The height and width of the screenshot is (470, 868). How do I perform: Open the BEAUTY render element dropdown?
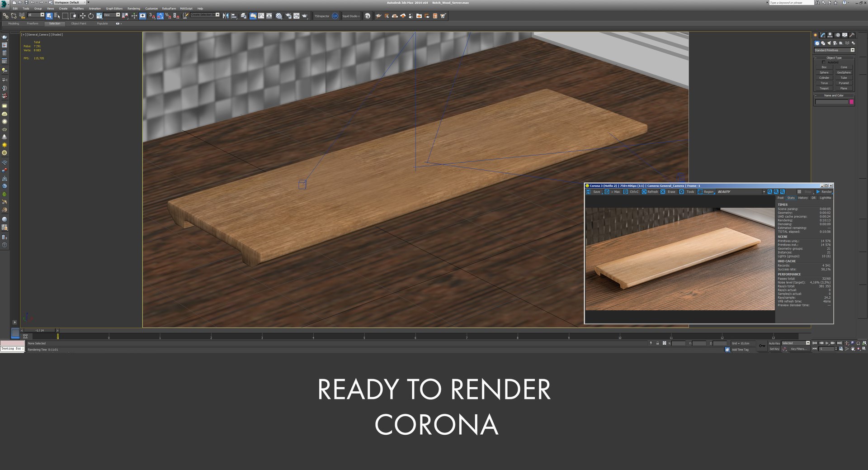pyautogui.click(x=741, y=192)
